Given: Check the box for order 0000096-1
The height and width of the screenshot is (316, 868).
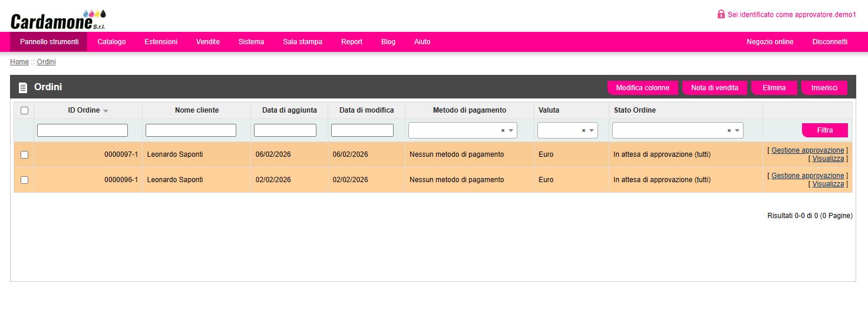Looking at the screenshot, I should [24, 180].
